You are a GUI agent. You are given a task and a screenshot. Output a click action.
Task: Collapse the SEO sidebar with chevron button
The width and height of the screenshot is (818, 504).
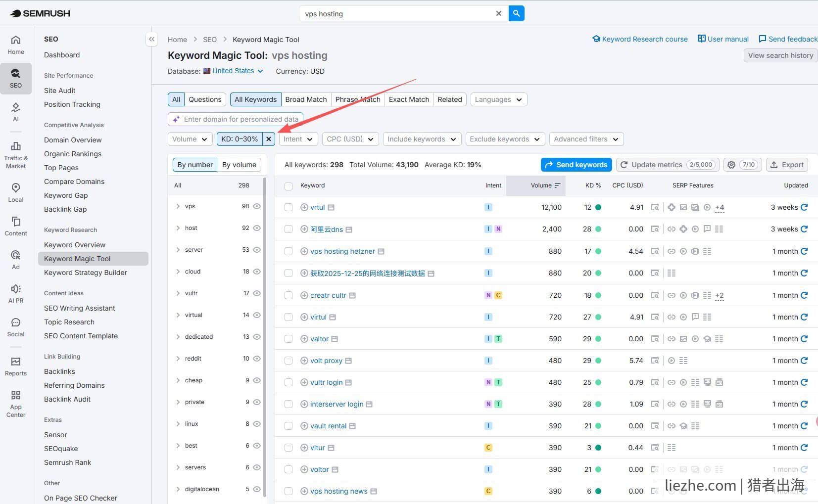152,39
